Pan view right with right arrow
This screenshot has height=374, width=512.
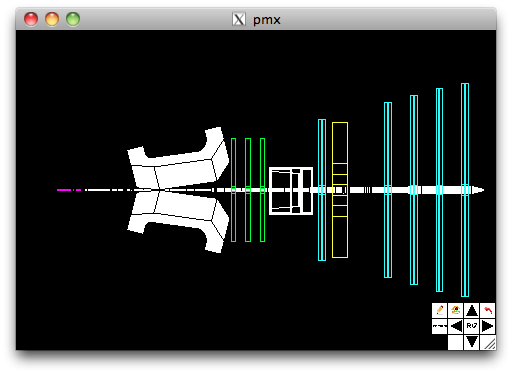(x=488, y=326)
